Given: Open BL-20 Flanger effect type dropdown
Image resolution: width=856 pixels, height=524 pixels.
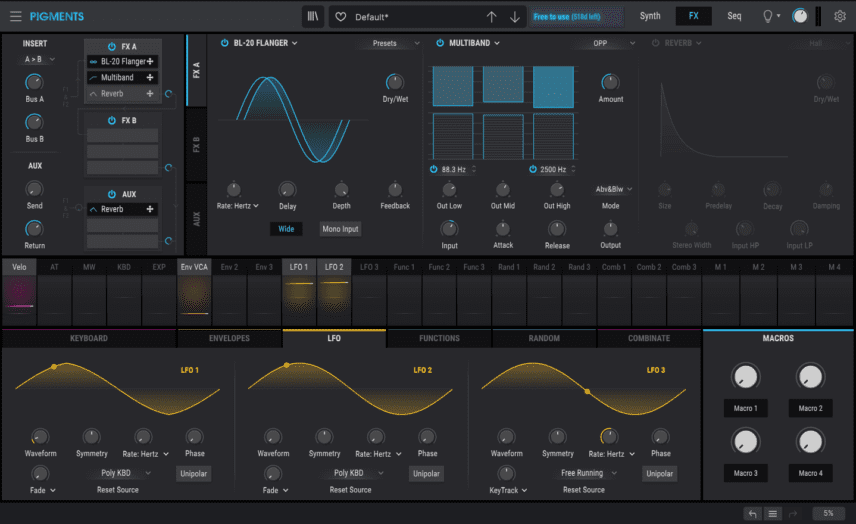Looking at the screenshot, I should (265, 43).
